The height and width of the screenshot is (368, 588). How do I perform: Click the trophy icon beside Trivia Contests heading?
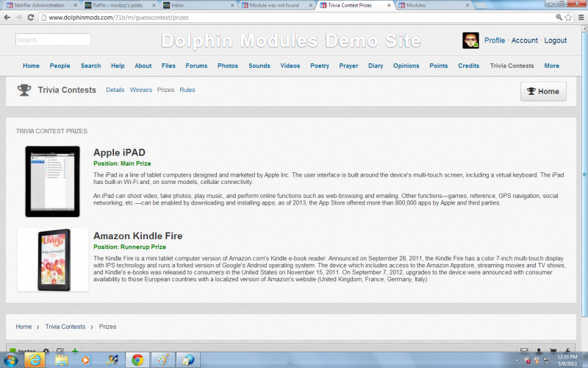[24, 90]
